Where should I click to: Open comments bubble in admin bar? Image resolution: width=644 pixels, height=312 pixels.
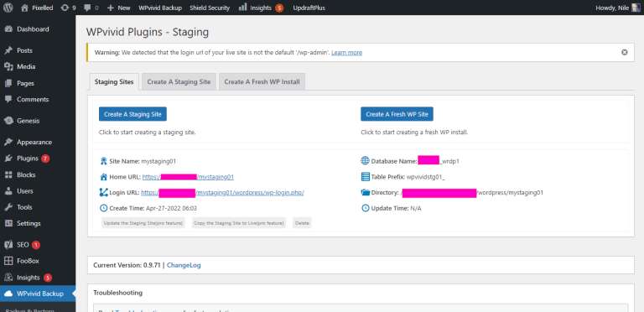point(91,8)
